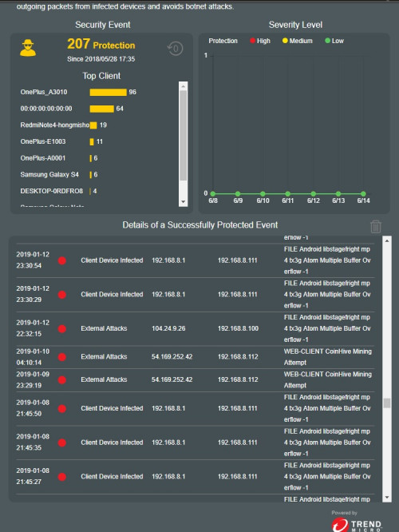Click the 207 Protection counter text
Viewport: 399px width, 532px height.
pos(101,44)
